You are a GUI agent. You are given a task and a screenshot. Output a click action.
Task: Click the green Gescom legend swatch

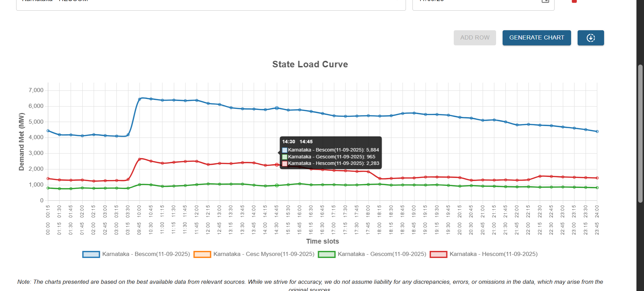[326, 255]
